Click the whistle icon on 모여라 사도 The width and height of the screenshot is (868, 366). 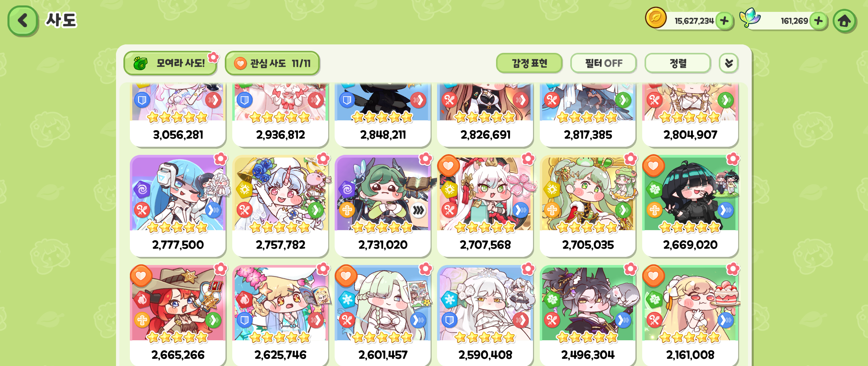point(140,63)
